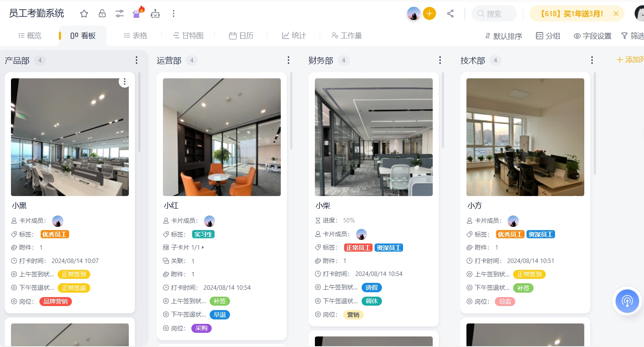
Task: Click the member avatar on 小柴 card
Action: (362, 235)
